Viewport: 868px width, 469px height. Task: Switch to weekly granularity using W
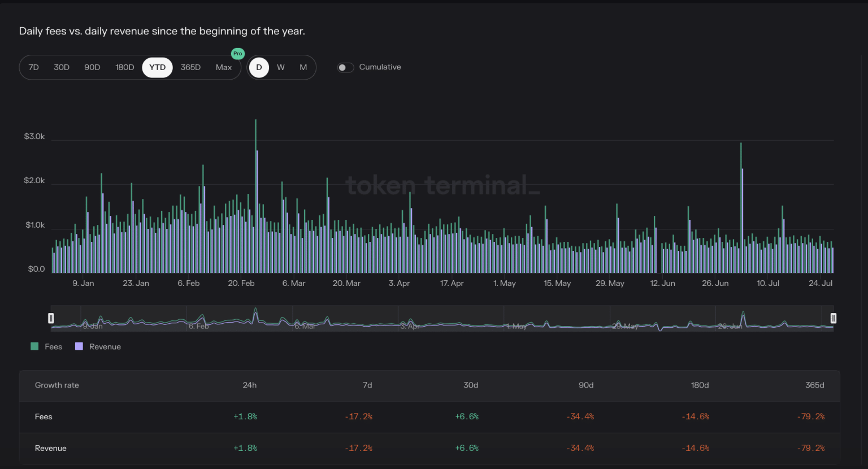click(281, 67)
